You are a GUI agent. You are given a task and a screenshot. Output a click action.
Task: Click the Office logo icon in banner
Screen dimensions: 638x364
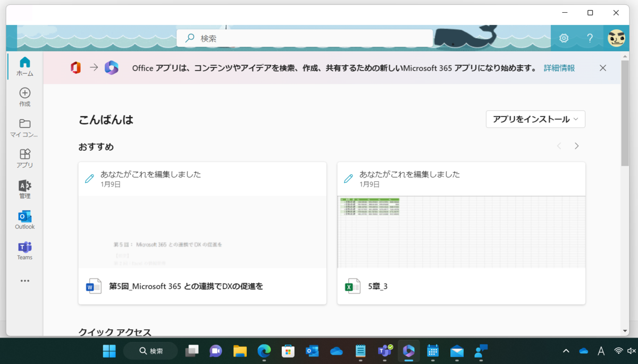75,67
